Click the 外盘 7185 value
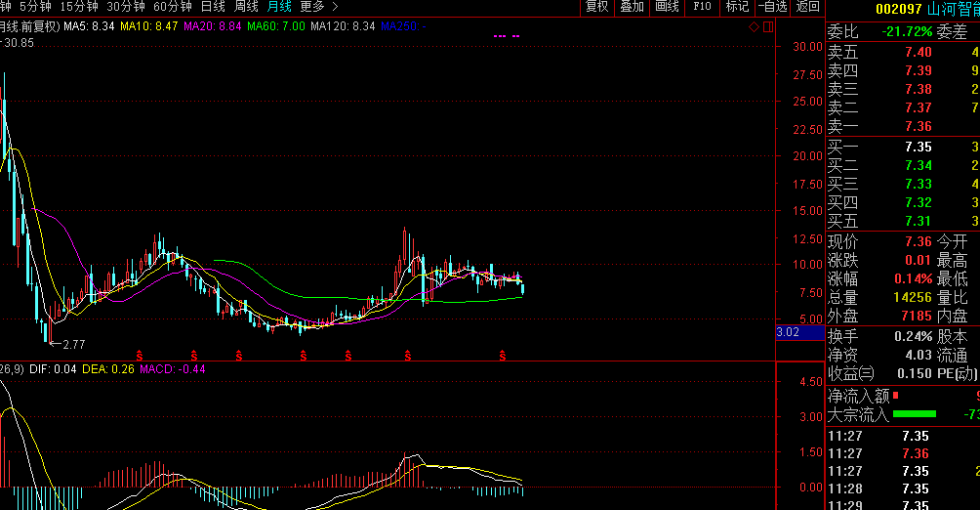Viewport: 980px width, 510px height. tap(917, 316)
